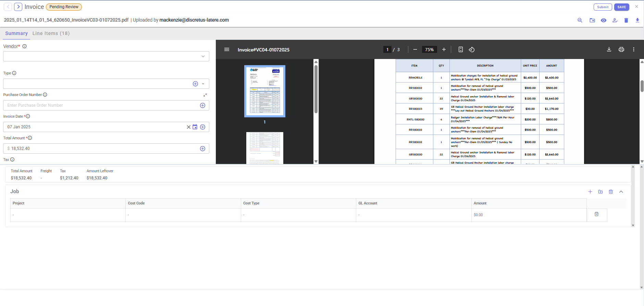
Task: Delete the job row with $0.00 amount
Action: (596, 214)
